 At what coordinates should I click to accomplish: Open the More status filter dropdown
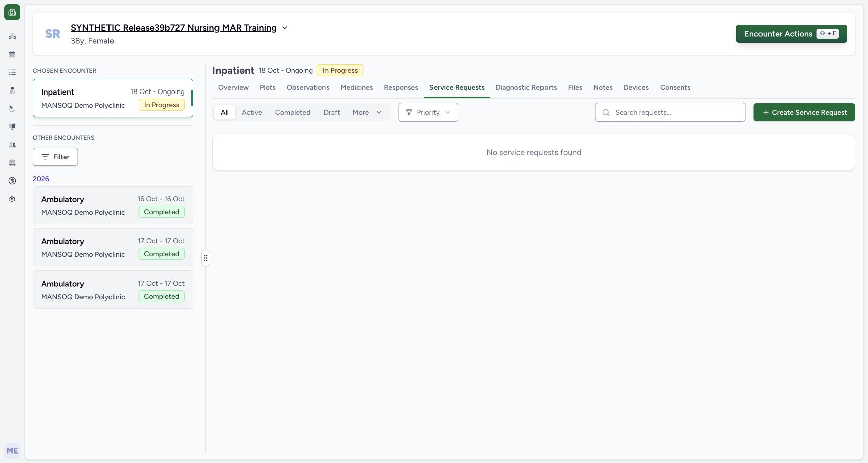click(367, 112)
